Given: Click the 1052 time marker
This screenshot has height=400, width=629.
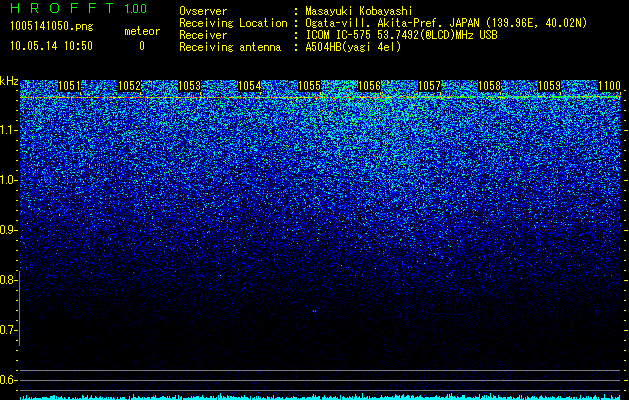Looking at the screenshot, I should point(130,86).
